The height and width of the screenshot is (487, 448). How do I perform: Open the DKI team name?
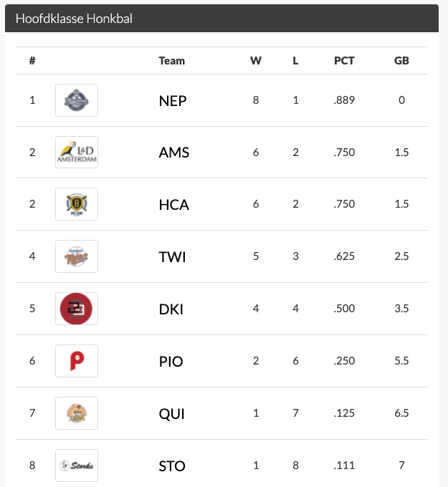(171, 309)
